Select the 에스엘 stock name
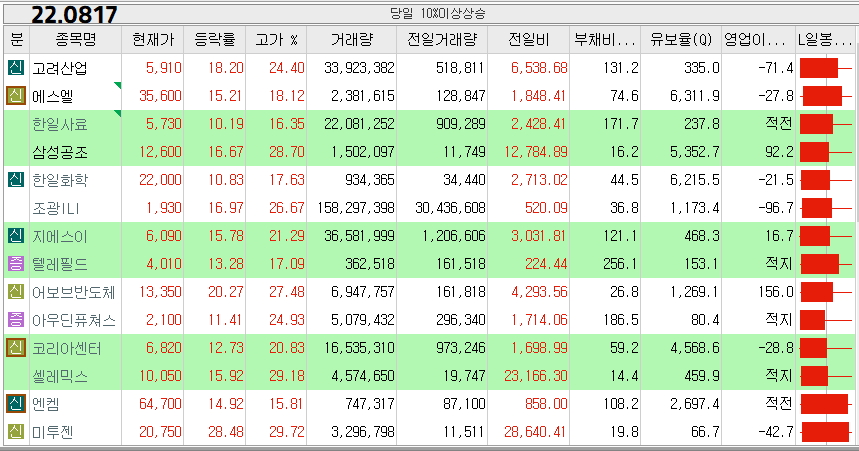Viewport: 859px width, 451px height. (x=53, y=96)
